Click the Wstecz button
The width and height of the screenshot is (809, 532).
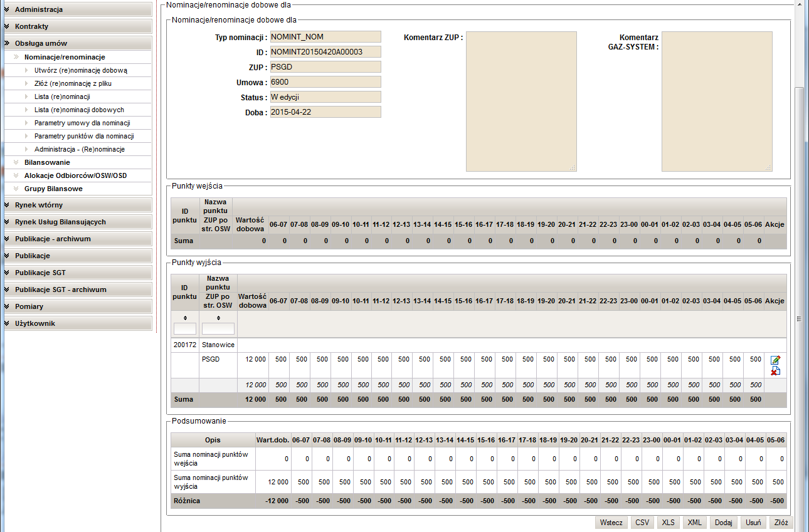[611, 523]
